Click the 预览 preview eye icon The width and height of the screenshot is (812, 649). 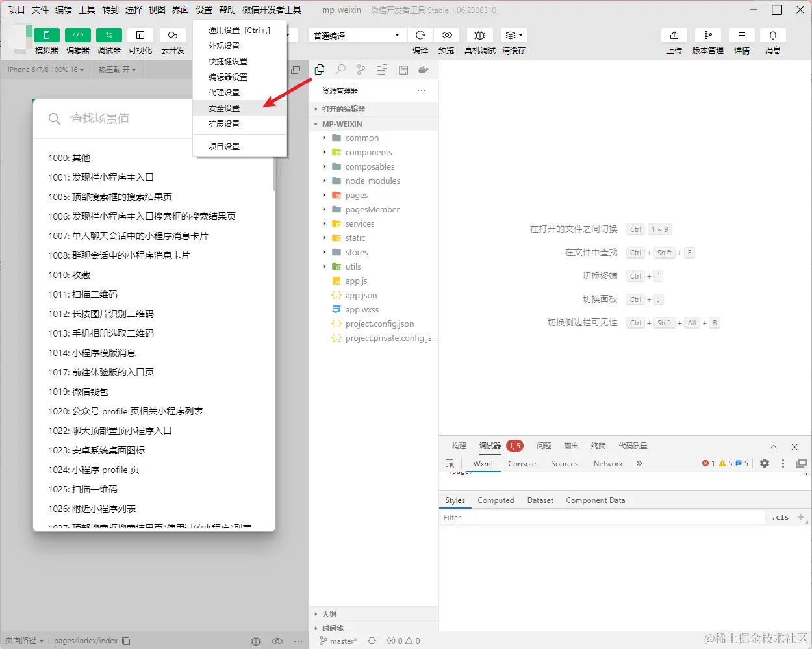[446, 35]
